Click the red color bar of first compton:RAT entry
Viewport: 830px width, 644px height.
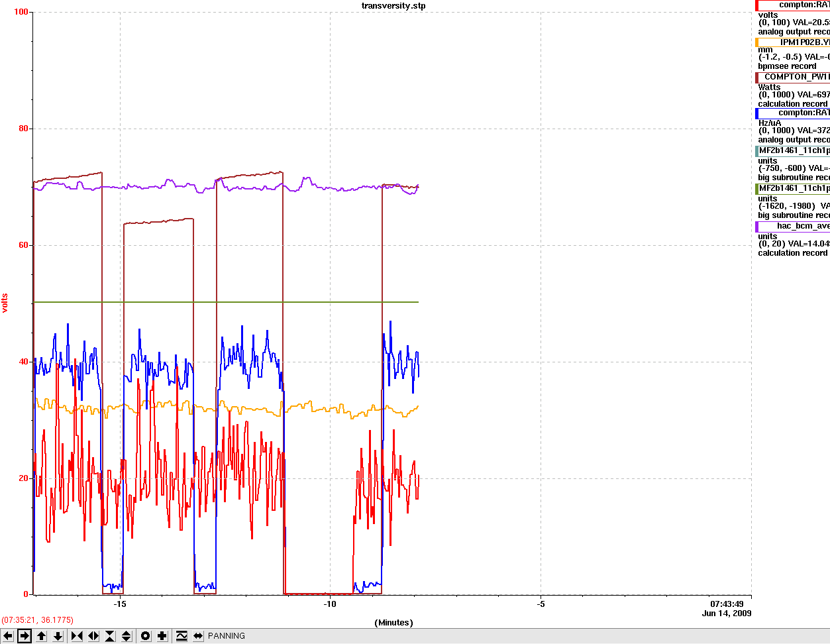click(x=756, y=5)
